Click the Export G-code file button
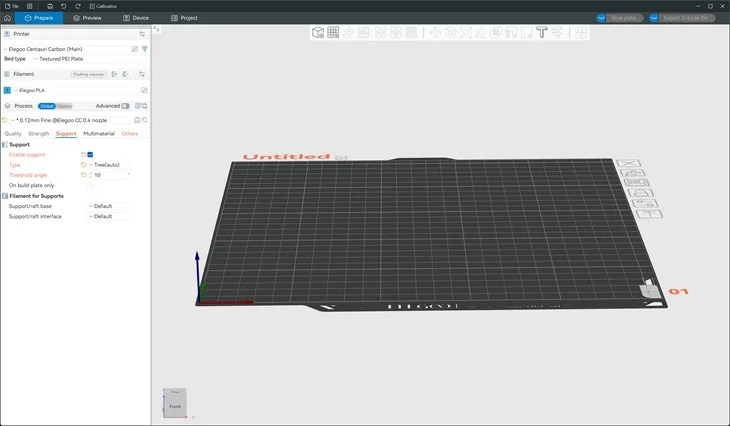This screenshot has height=426, width=730. pyautogui.click(x=686, y=18)
